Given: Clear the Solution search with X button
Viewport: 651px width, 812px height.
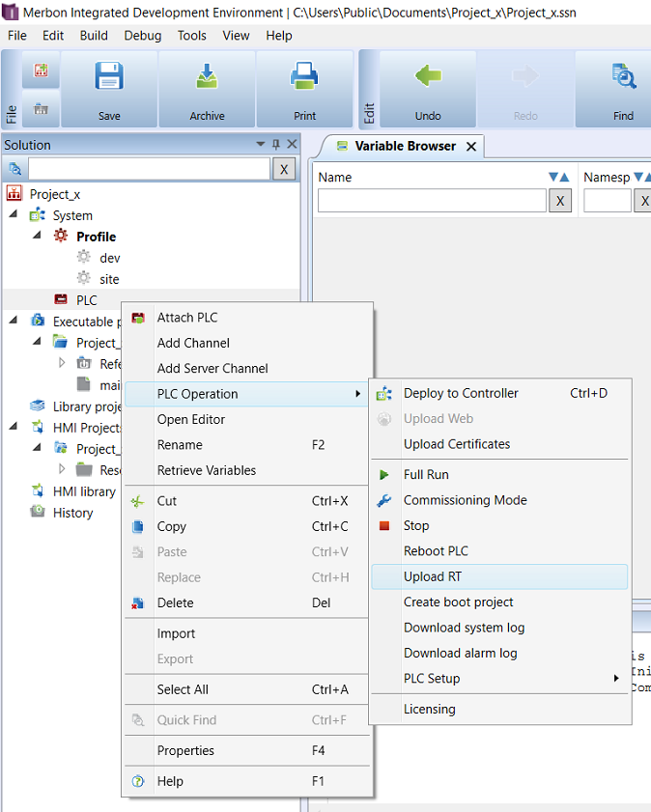Looking at the screenshot, I should 284,169.
